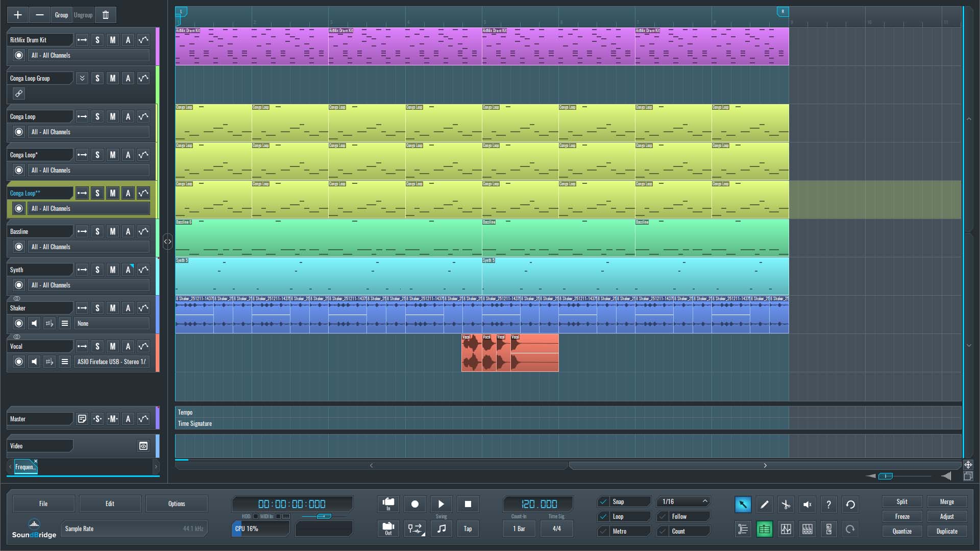Viewport: 980px width, 551px height.
Task: Select the arrow pointer tool
Action: [743, 505]
